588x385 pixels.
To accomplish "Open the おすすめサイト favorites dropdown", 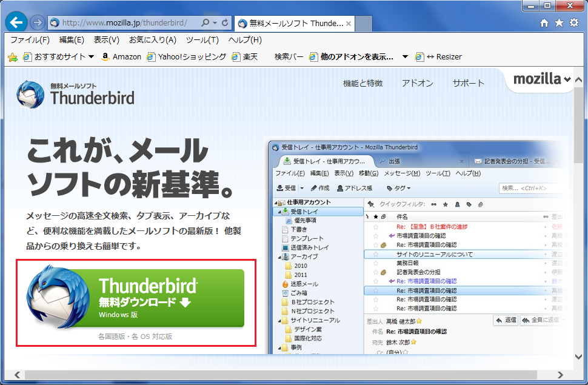I will [x=91, y=57].
